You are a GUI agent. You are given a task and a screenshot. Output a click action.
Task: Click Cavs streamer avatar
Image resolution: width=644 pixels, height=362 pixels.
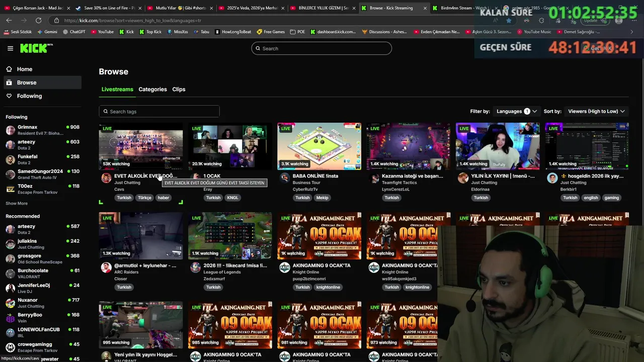pyautogui.click(x=106, y=178)
